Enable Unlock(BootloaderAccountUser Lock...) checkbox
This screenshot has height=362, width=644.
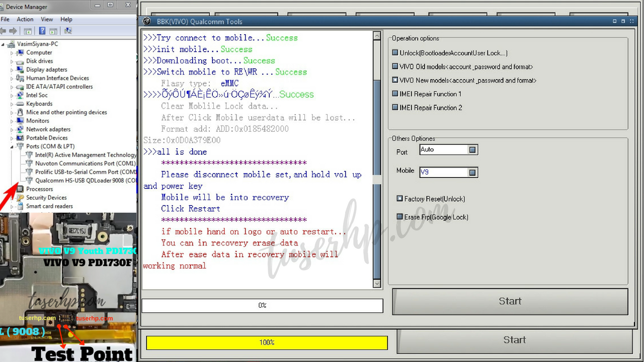tap(395, 53)
